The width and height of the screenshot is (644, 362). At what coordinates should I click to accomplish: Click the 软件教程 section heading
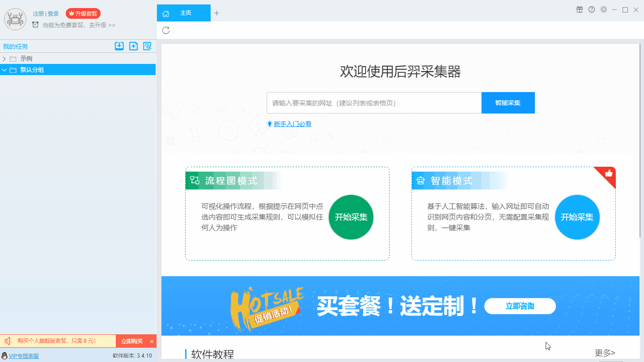click(212, 354)
